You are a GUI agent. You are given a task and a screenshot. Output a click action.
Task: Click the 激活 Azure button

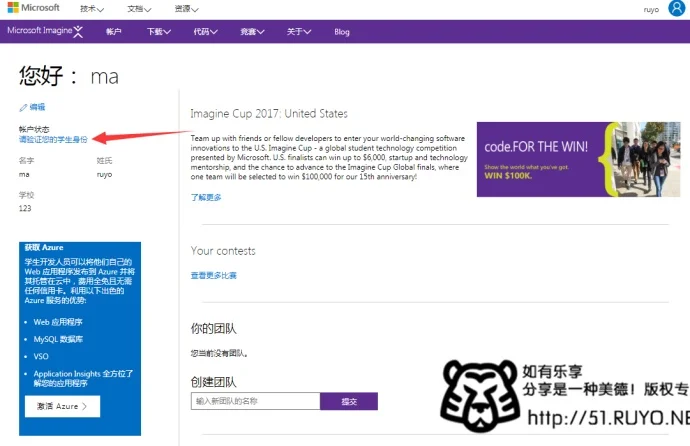(x=62, y=406)
